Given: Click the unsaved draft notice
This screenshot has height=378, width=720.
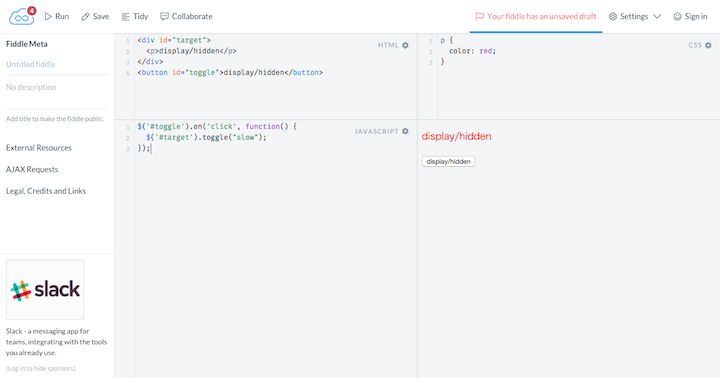Looking at the screenshot, I should tap(535, 17).
